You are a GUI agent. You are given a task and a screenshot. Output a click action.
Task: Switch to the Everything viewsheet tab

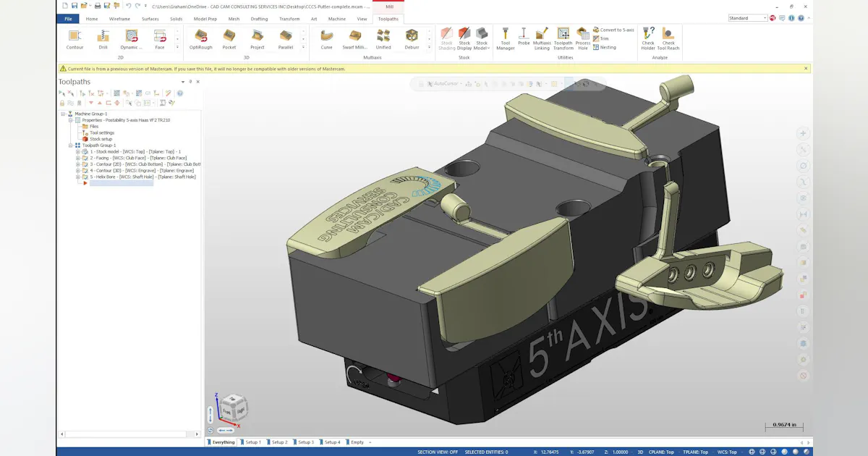[x=221, y=442]
